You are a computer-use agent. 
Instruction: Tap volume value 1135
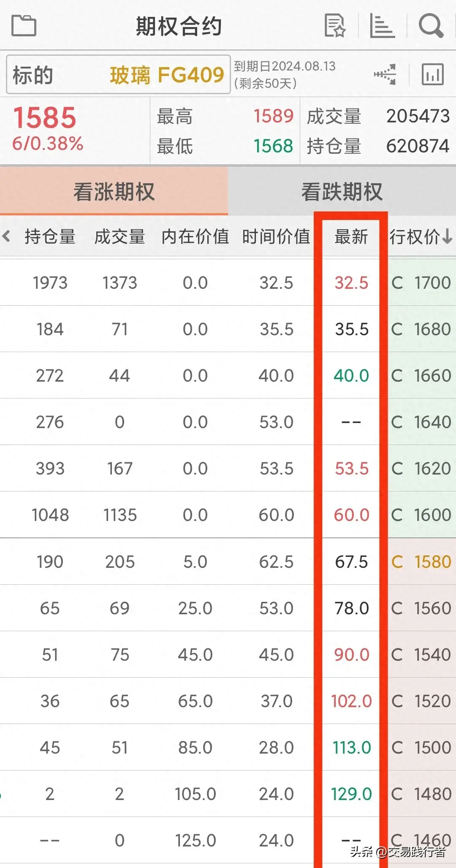click(x=120, y=515)
